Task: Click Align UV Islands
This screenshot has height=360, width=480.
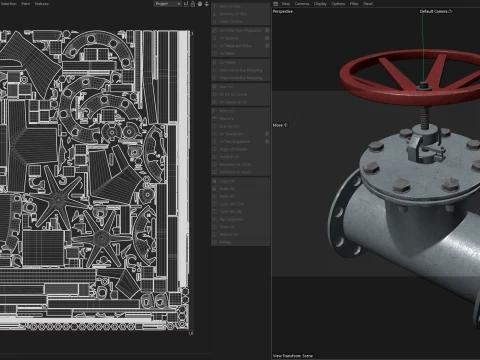Action: coord(240,149)
